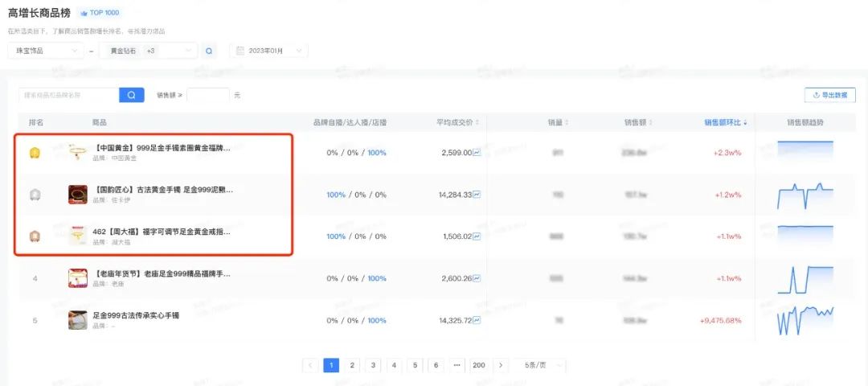This screenshot has height=386, width=868.
Task: Click price trend icon next to 2,599.00
Action: pyautogui.click(x=477, y=152)
